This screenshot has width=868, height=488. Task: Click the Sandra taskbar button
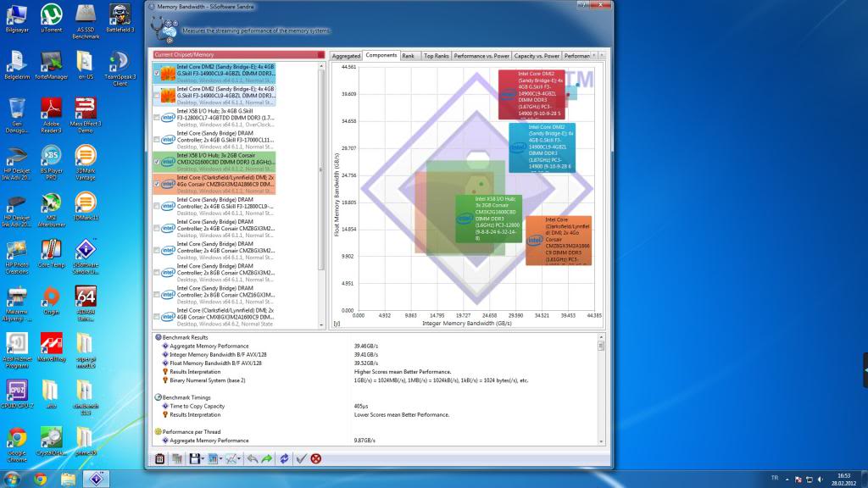97,479
